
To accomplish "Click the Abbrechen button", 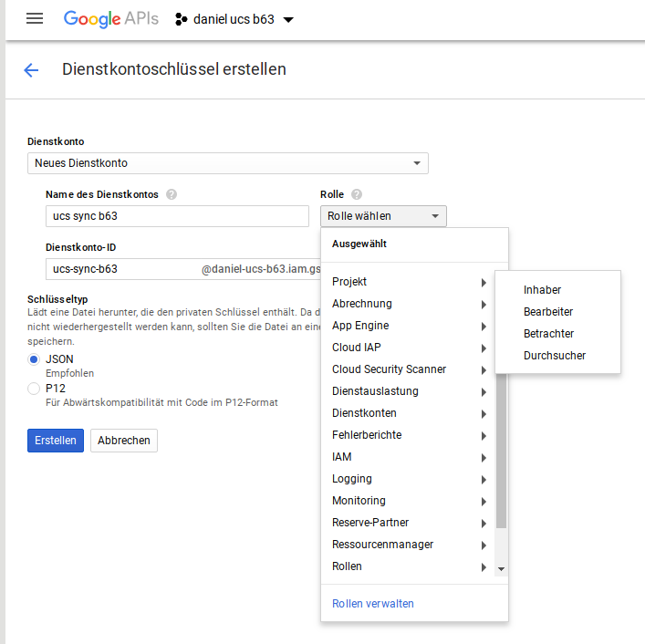I will pyautogui.click(x=123, y=441).
